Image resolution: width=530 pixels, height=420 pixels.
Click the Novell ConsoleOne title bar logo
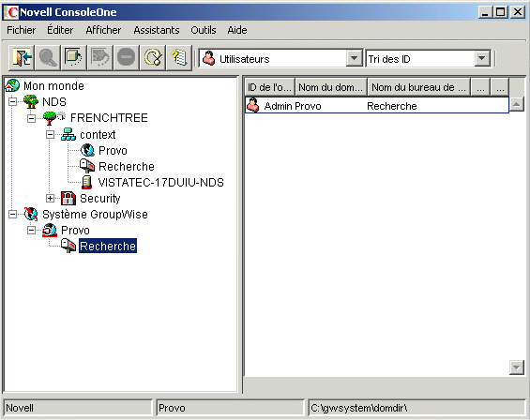click(x=11, y=12)
